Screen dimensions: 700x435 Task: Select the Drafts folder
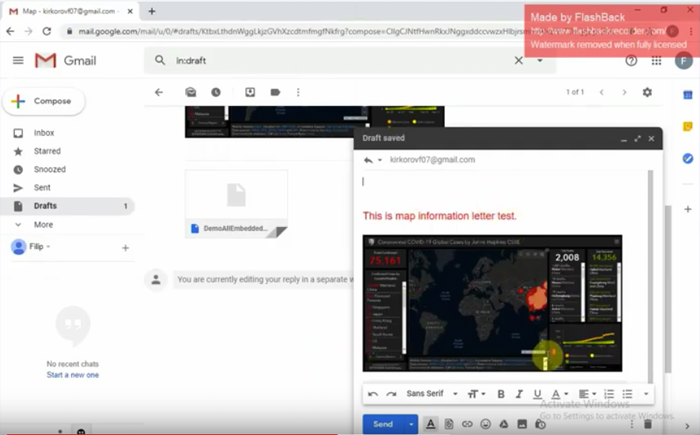point(67,206)
